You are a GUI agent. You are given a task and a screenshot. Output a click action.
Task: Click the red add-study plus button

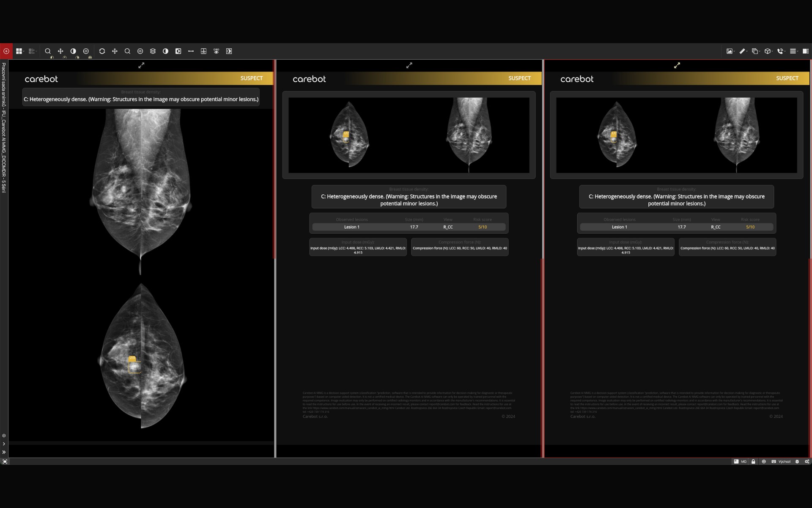coord(6,51)
